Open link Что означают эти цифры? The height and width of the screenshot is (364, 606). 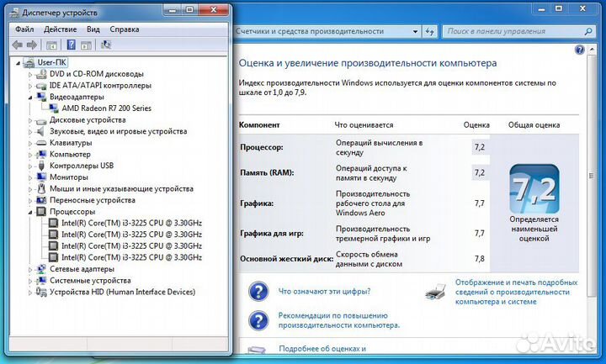(324, 292)
